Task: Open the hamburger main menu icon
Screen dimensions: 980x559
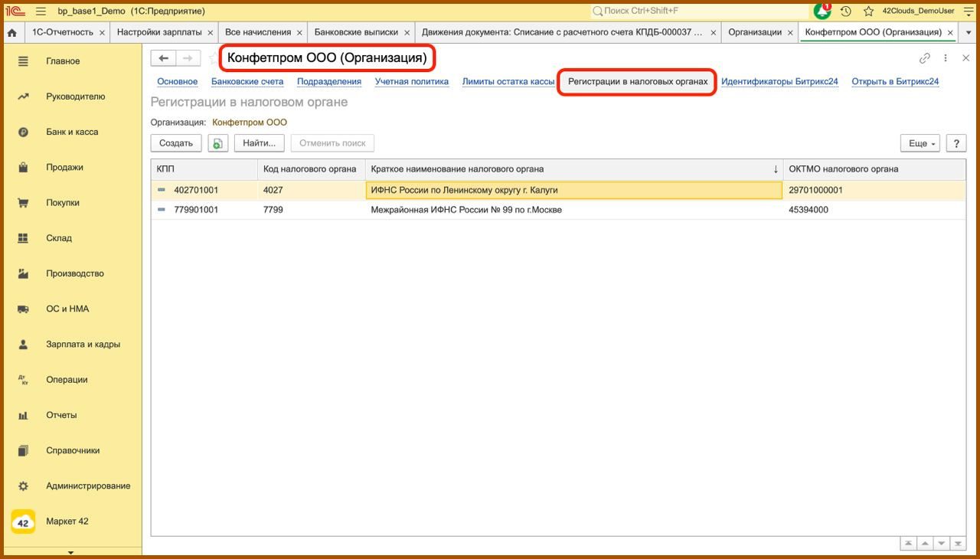Action: 41,11
